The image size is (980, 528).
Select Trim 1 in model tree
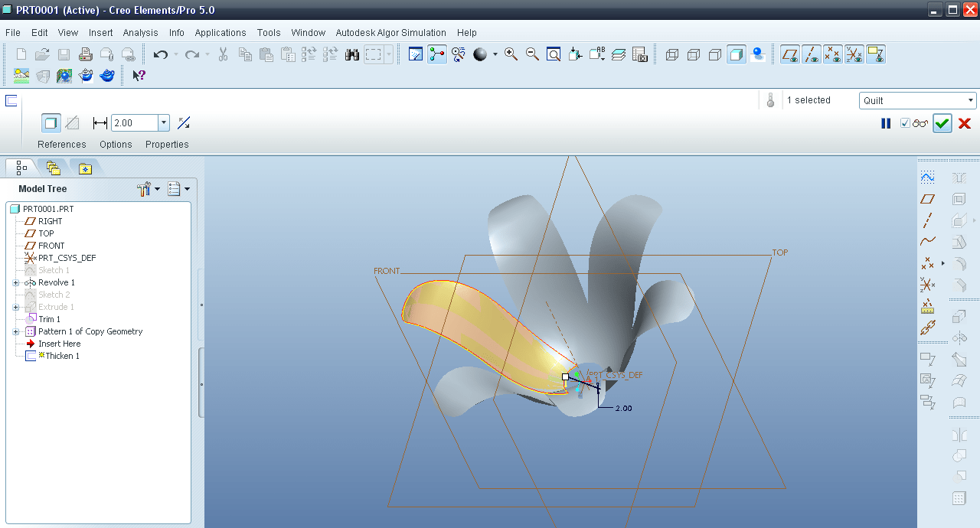[x=49, y=319]
